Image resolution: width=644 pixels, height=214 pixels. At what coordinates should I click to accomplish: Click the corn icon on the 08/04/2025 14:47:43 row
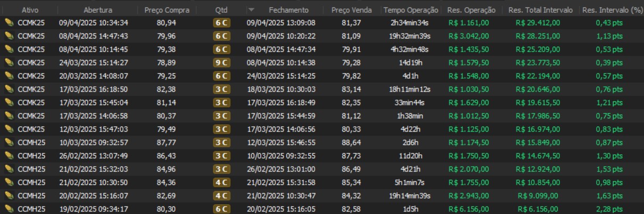[x=9, y=36]
